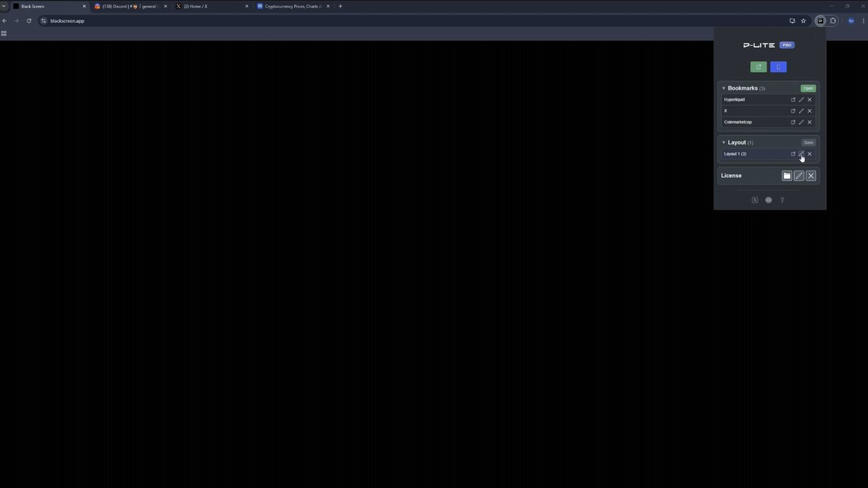Image resolution: width=868 pixels, height=488 pixels.
Task: Open the help question mark icon
Action: coord(782,200)
